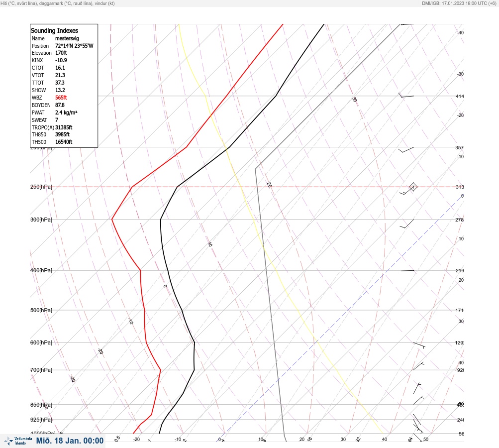The image size is (499, 448).
Task: Click the wind barb at 700 hPa
Action: coord(418,366)
